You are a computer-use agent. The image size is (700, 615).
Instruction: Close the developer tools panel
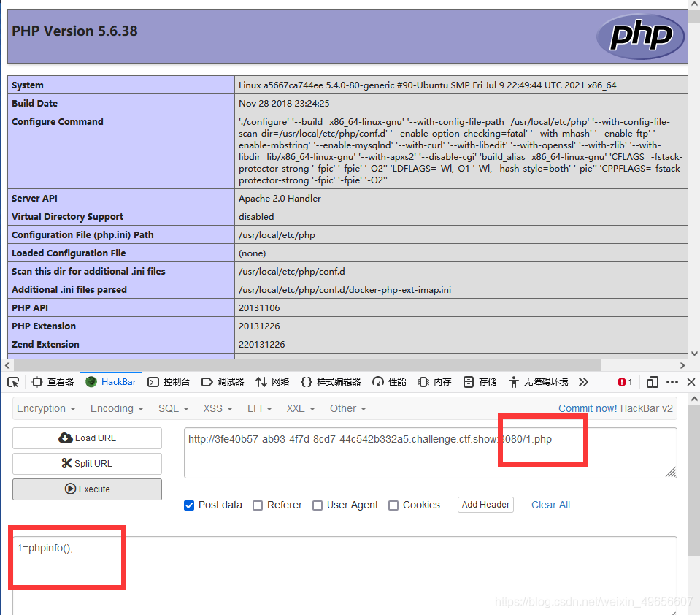coord(691,382)
